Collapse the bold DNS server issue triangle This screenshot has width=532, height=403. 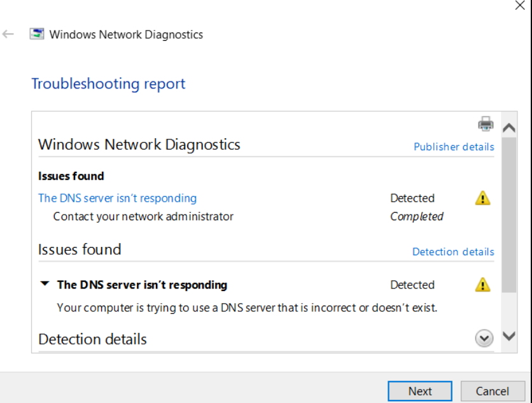point(45,284)
